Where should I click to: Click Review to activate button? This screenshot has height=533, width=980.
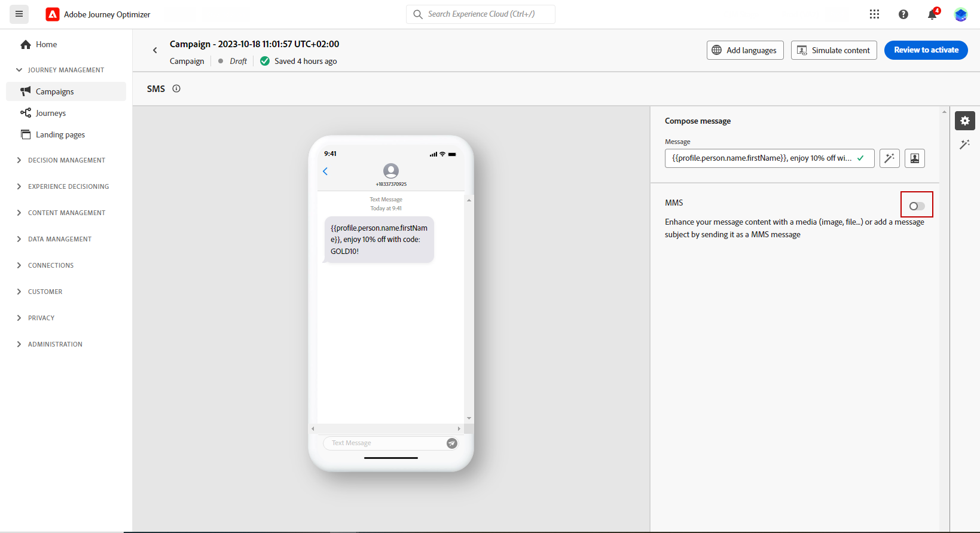[926, 50]
